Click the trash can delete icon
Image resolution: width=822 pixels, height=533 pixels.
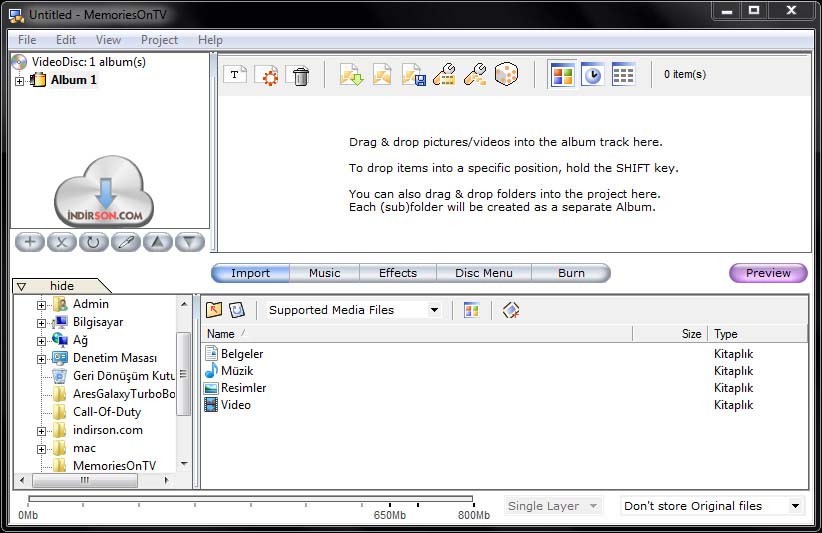(299, 75)
